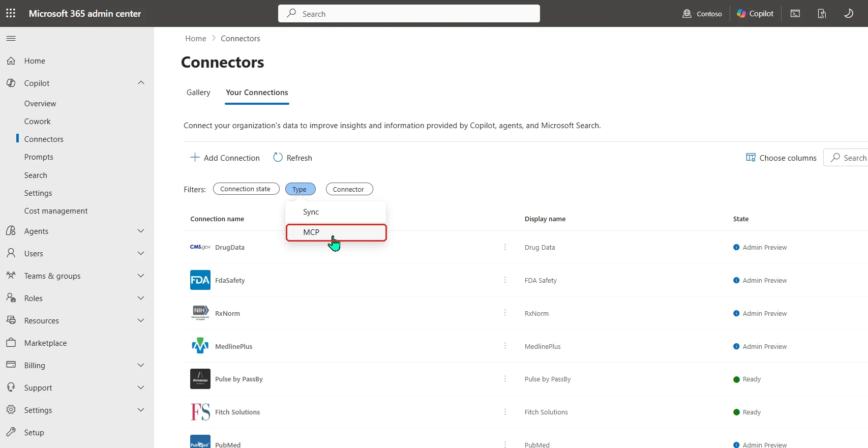Click the DrugData CMS.gov icon
The width and height of the screenshot is (868, 448).
[200, 247]
